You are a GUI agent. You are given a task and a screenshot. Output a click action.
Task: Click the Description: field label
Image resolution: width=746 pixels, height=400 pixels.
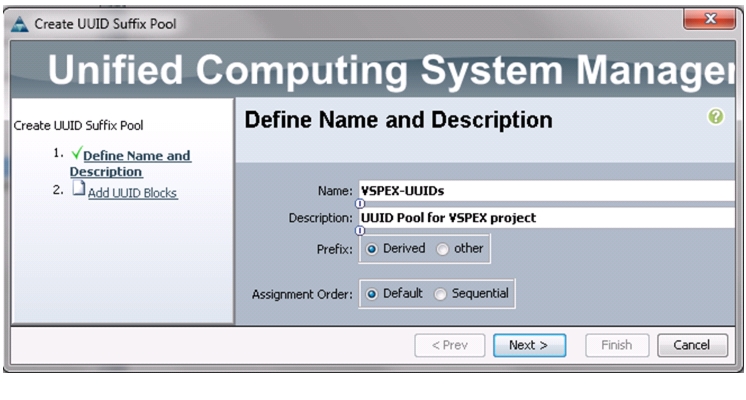[x=321, y=218]
